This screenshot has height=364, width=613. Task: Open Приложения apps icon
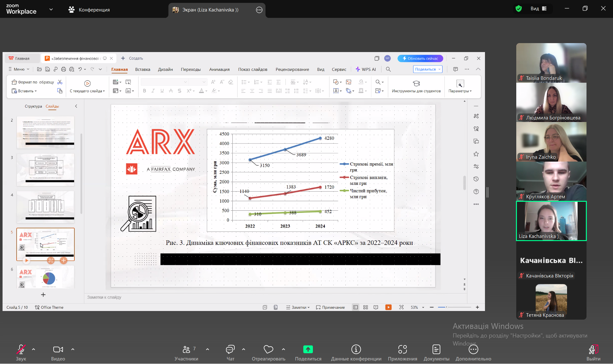402,350
